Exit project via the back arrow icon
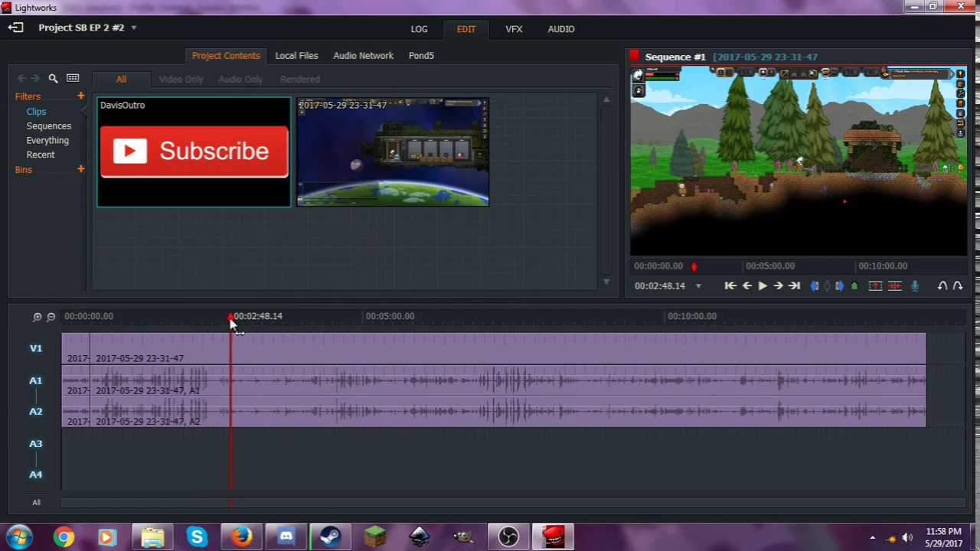980x551 pixels. click(15, 28)
